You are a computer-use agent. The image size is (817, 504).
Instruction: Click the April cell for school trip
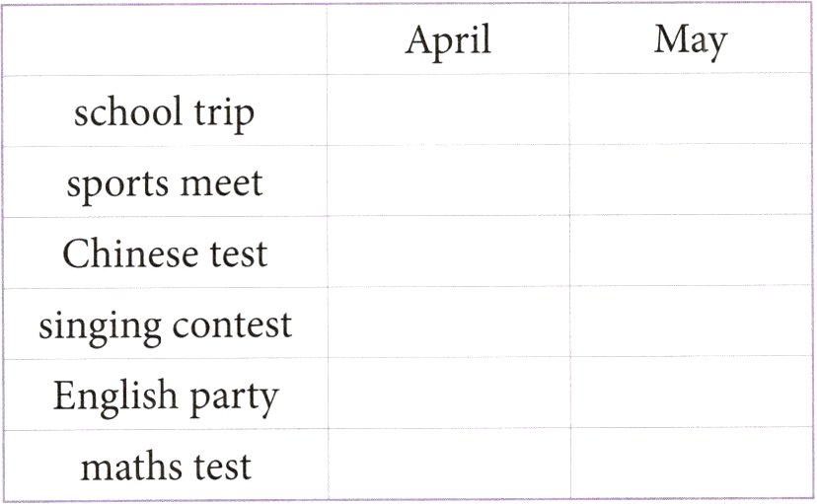pyautogui.click(x=448, y=111)
